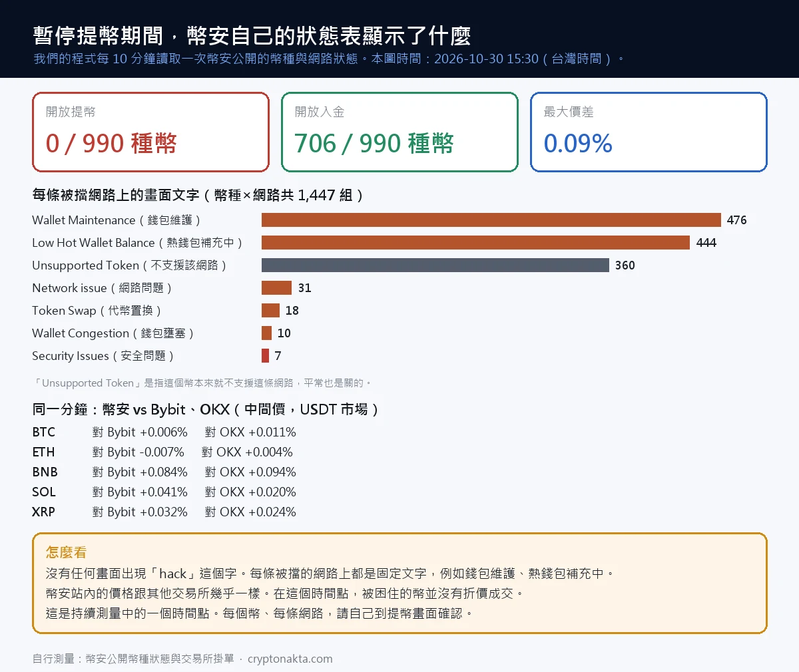The width and height of the screenshot is (799, 672).
Task: Click BNB 對 OKX +0.094%
Action: coord(250,472)
